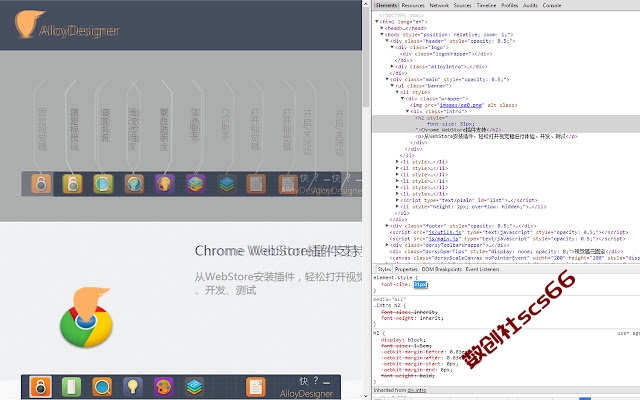Collapse the div class="wrapper" node
Screen dimensions: 640x400
coord(402,98)
